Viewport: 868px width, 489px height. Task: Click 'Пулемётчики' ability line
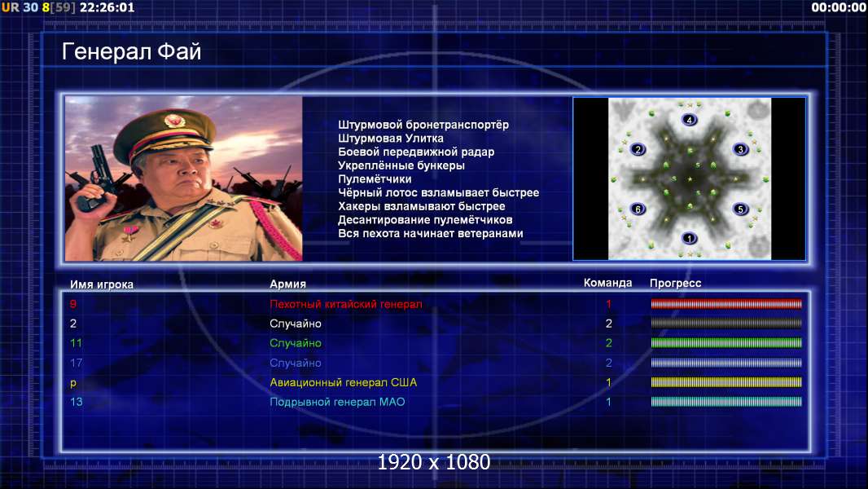click(375, 178)
